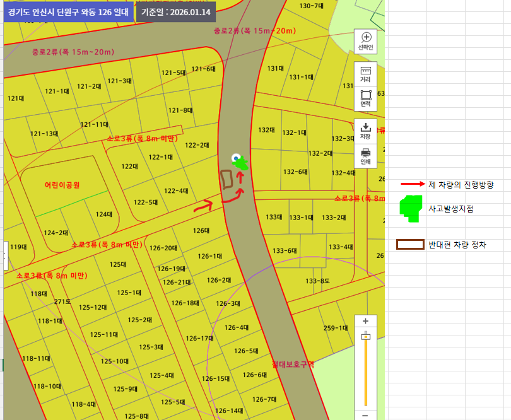
Task: Click the 저장 save map icon
Action: [365, 131]
